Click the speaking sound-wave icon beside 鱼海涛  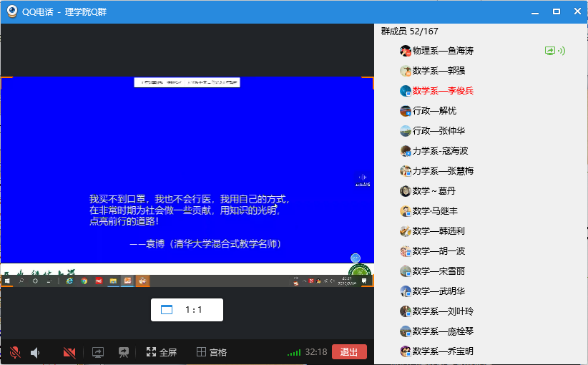[562, 51]
